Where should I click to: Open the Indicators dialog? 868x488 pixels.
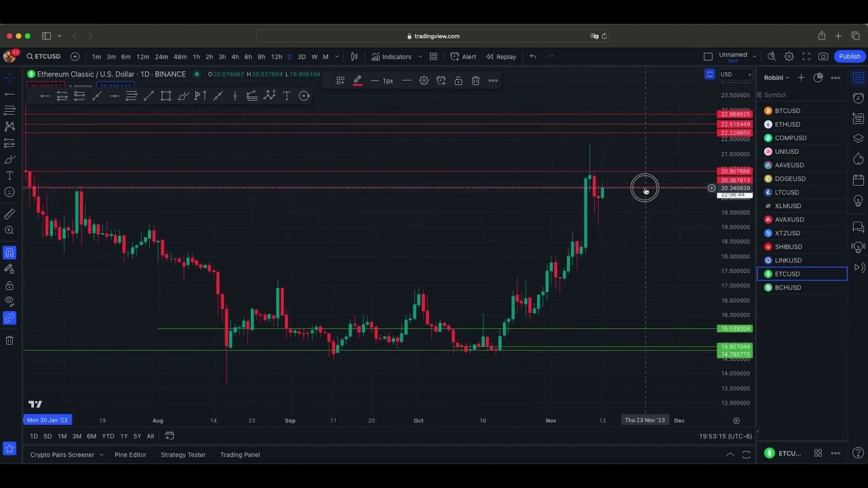(391, 56)
